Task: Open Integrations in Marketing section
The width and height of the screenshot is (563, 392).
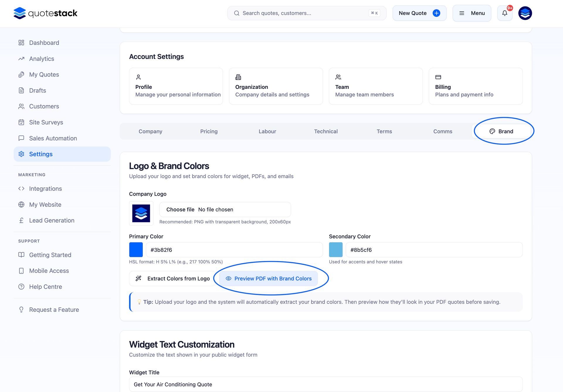Action: (x=45, y=189)
